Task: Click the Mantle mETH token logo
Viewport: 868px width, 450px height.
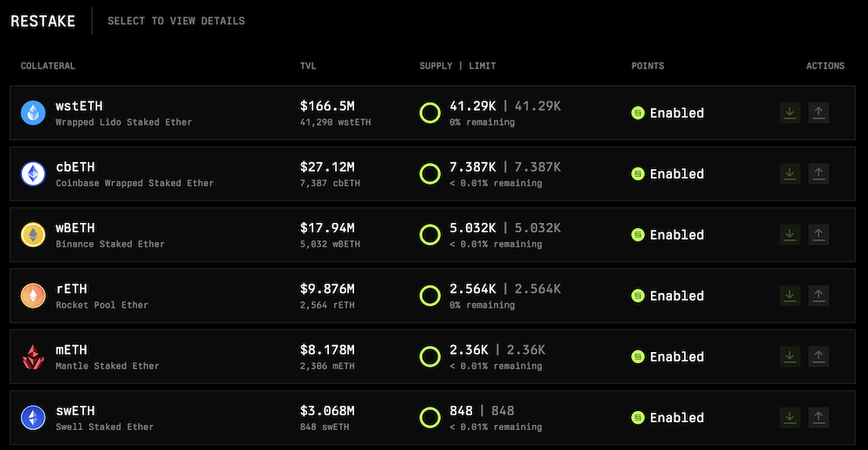Action: tap(33, 356)
